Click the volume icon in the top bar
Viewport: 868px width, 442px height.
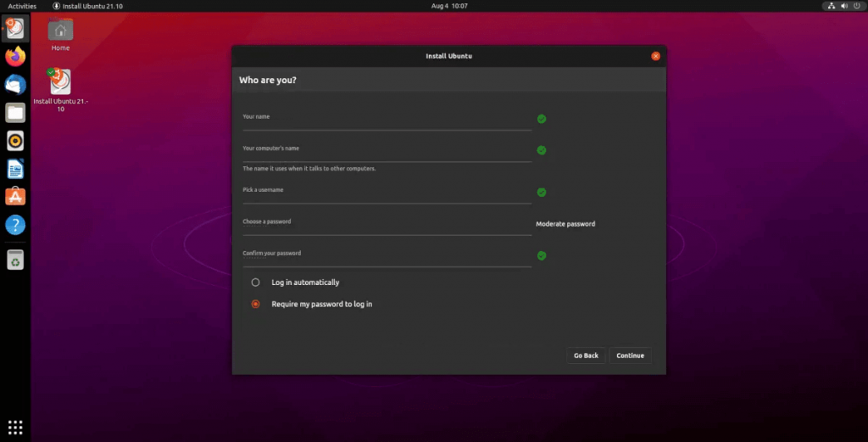[844, 6]
